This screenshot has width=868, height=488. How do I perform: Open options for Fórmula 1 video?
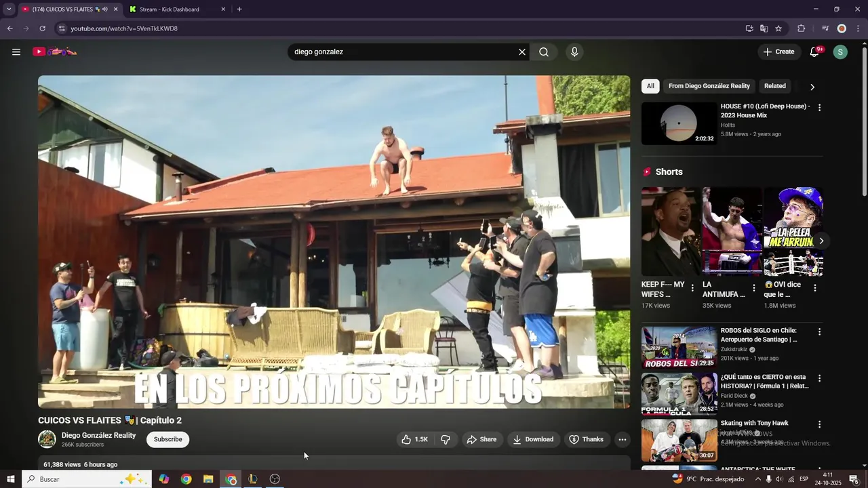click(819, 378)
